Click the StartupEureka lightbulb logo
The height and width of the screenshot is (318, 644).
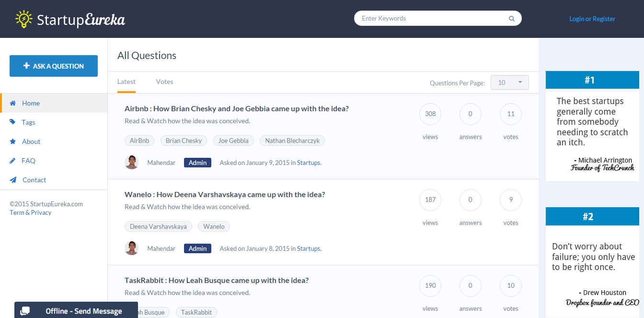coord(23,19)
